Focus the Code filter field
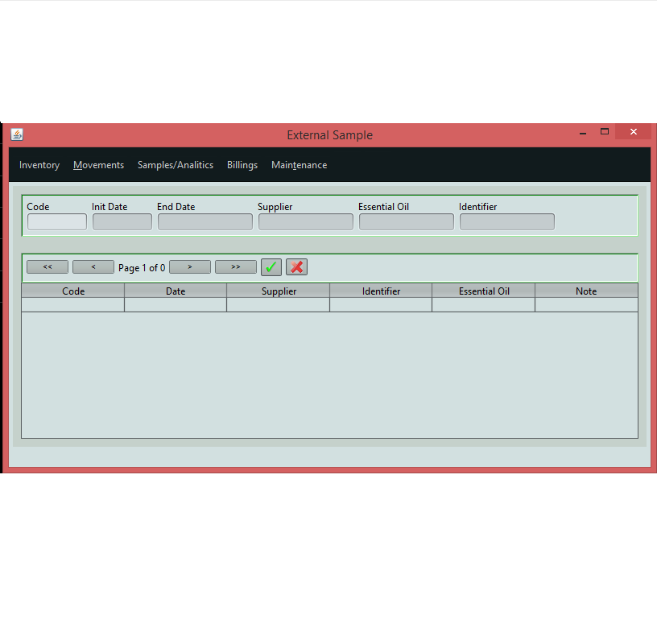Screen dimensions: 657x644 (x=57, y=221)
